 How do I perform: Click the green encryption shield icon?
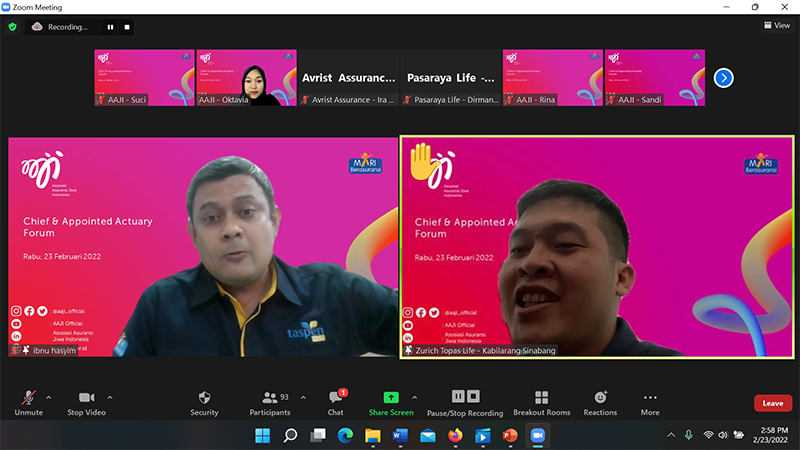[13, 27]
